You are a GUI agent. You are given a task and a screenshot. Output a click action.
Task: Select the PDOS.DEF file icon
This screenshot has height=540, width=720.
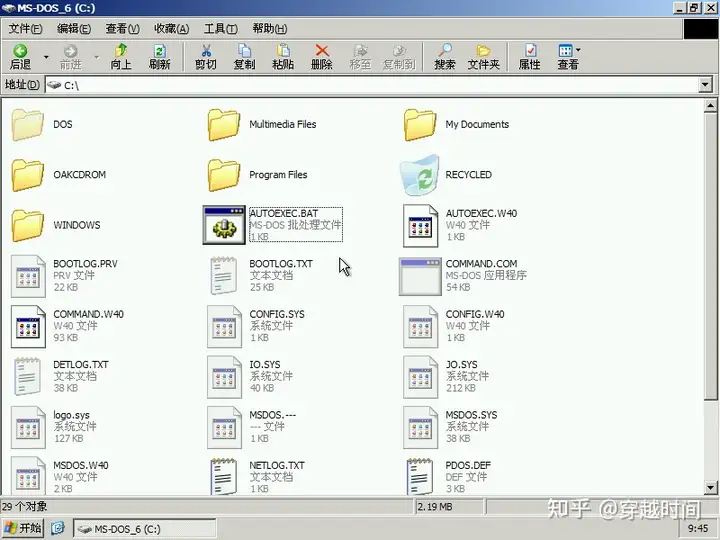[420, 477]
